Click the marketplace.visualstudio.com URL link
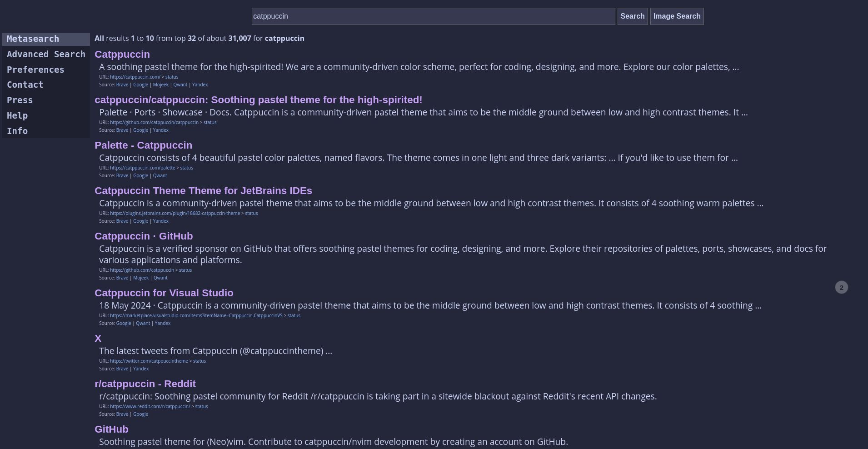868x449 pixels. tap(196, 315)
